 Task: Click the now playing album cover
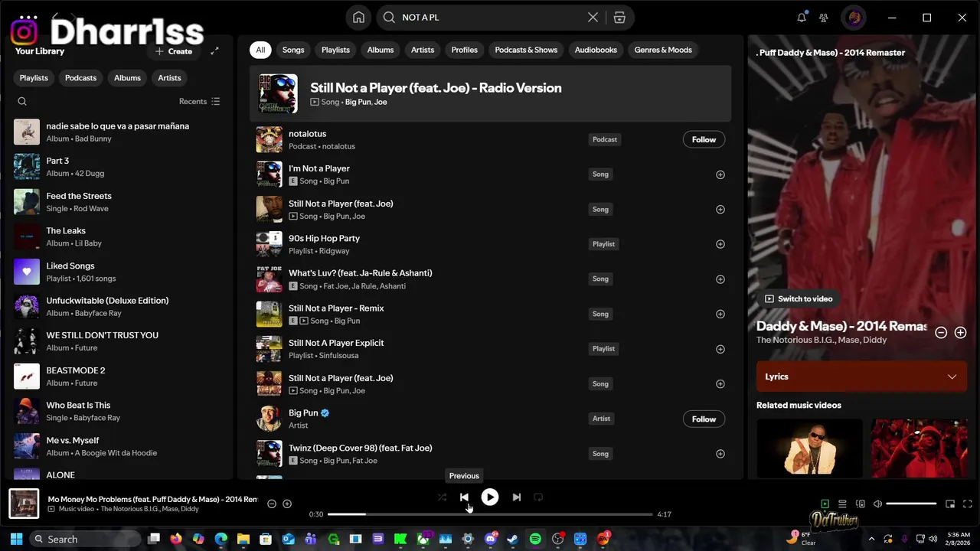24,504
